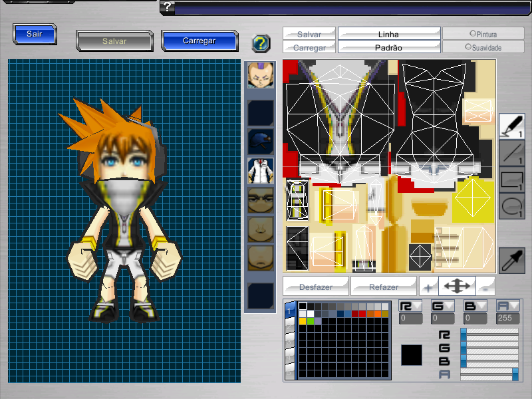Screen dimensions: 532x399
Task: Pick the bright red palette swatch
Action: (x=362, y=313)
